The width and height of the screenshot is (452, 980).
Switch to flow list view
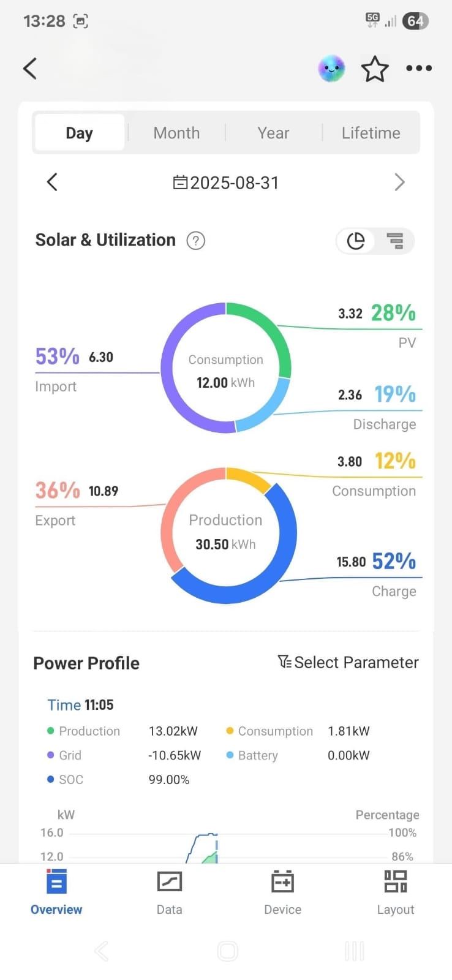tap(395, 241)
